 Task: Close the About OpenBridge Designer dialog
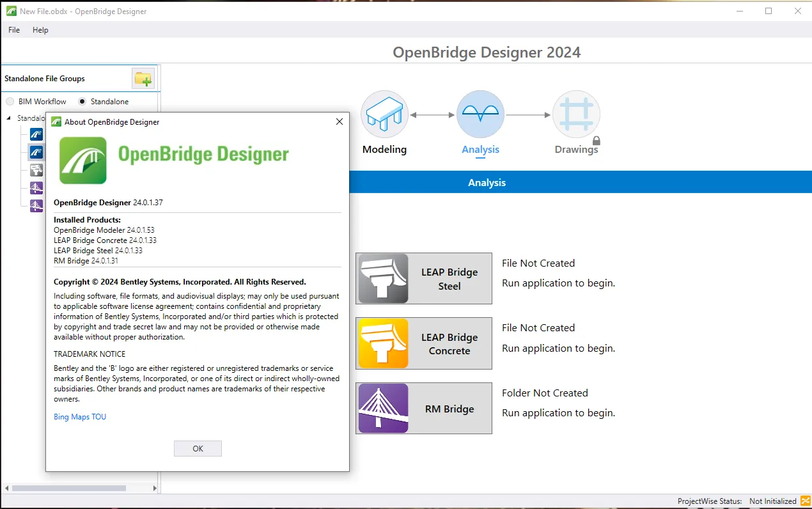pos(340,121)
